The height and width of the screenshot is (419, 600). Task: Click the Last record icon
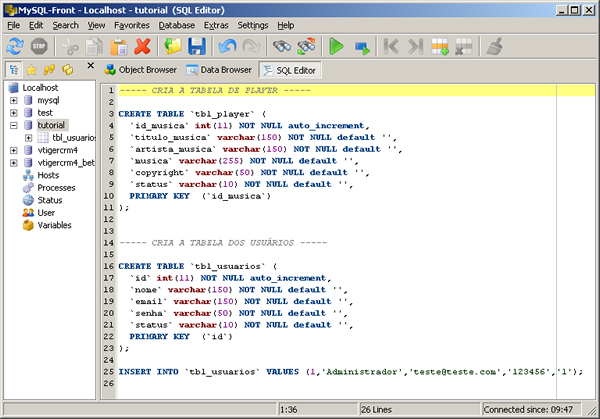pyautogui.click(x=416, y=46)
